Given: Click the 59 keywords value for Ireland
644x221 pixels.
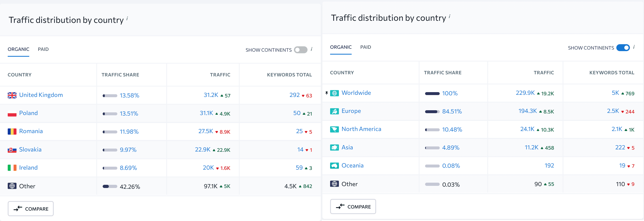Looking at the screenshot, I should click(x=299, y=168).
